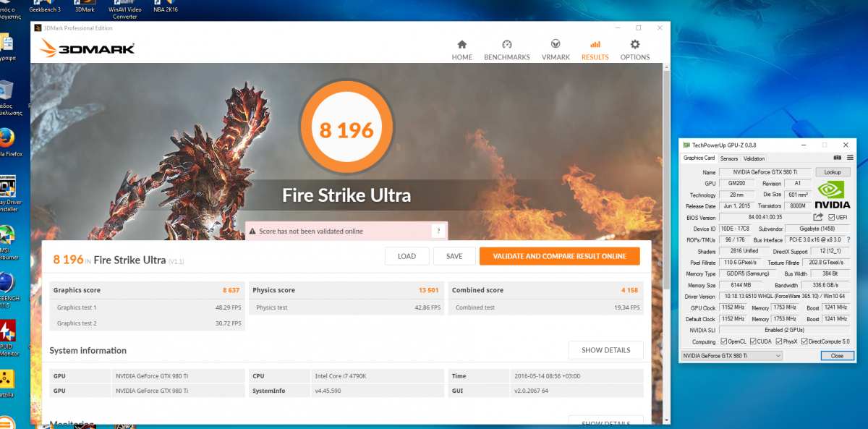Toggle the UEFI checkbox in GPU-Z

coord(832,217)
